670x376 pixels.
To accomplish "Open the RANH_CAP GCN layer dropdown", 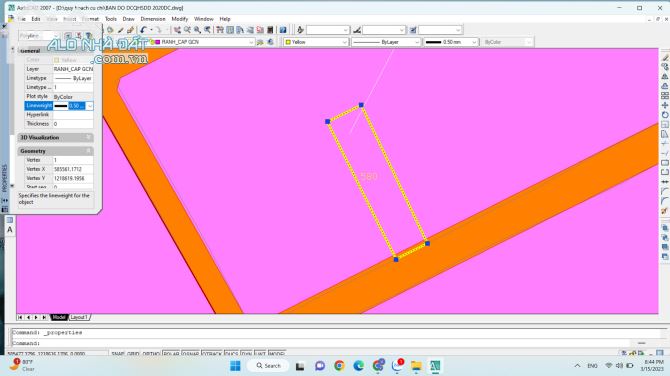I will 251,42.
